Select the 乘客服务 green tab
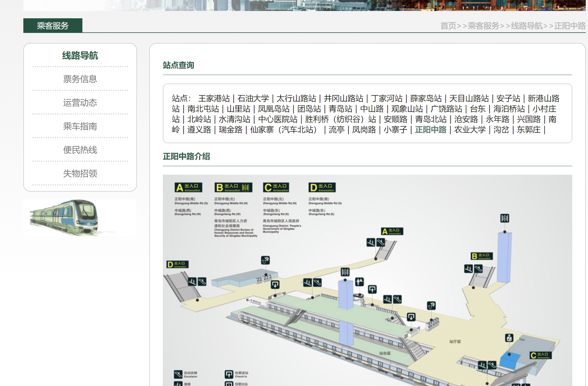 pyautogui.click(x=53, y=26)
